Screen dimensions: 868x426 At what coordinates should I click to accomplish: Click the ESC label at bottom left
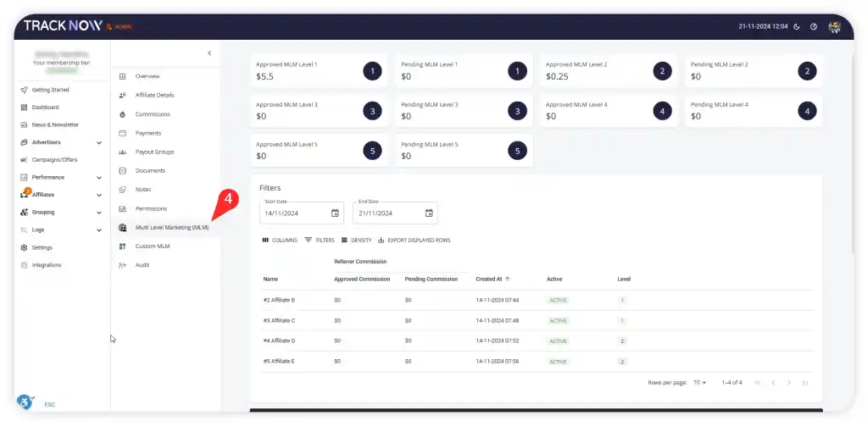pos(50,405)
